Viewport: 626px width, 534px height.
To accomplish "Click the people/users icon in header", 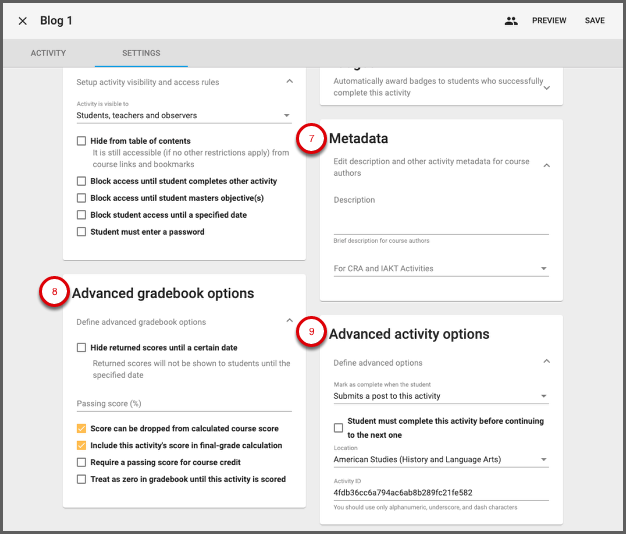I will point(511,21).
